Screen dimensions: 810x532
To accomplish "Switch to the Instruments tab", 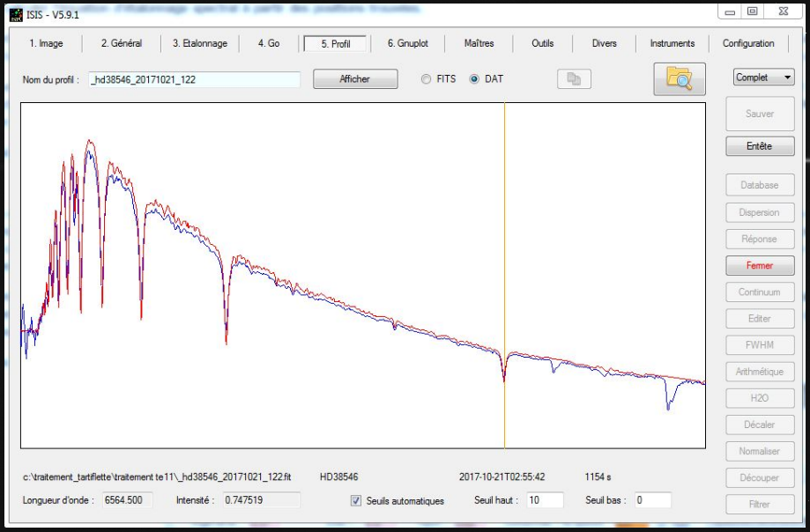I will click(x=673, y=43).
